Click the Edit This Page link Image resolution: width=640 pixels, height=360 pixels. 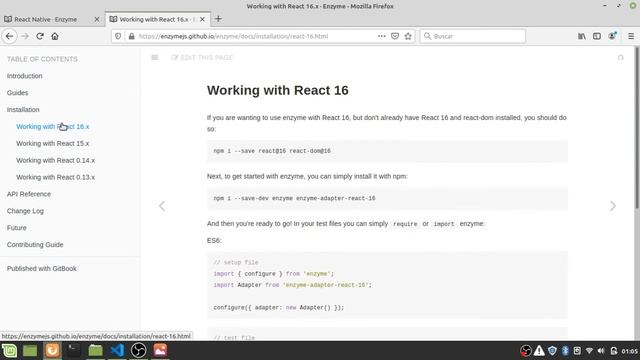202,58
